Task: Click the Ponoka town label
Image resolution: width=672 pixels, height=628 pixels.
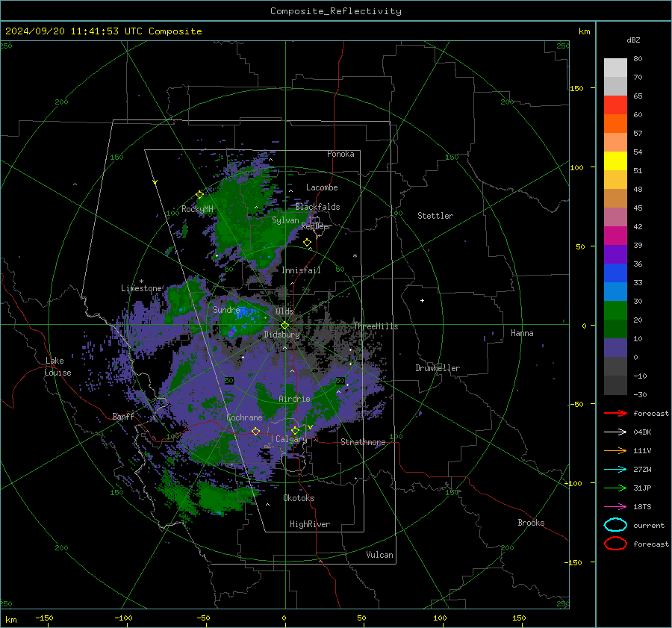Action: click(340, 154)
